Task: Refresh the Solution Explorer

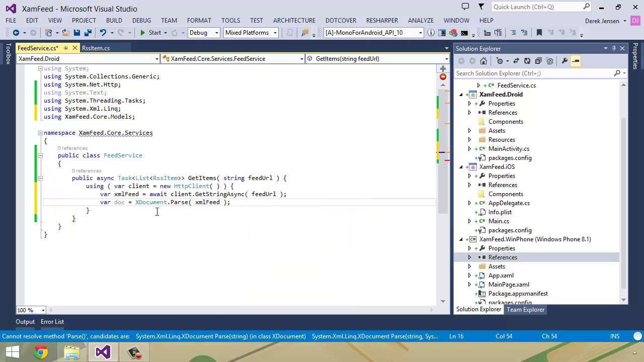Action: [527, 61]
